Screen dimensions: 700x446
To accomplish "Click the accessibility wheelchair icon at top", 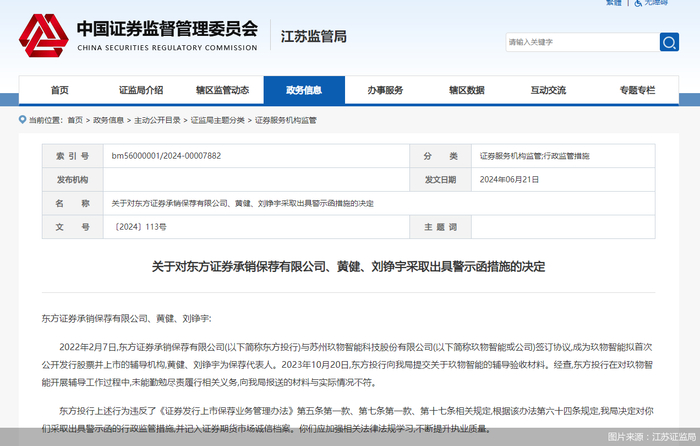I will coord(638,3).
